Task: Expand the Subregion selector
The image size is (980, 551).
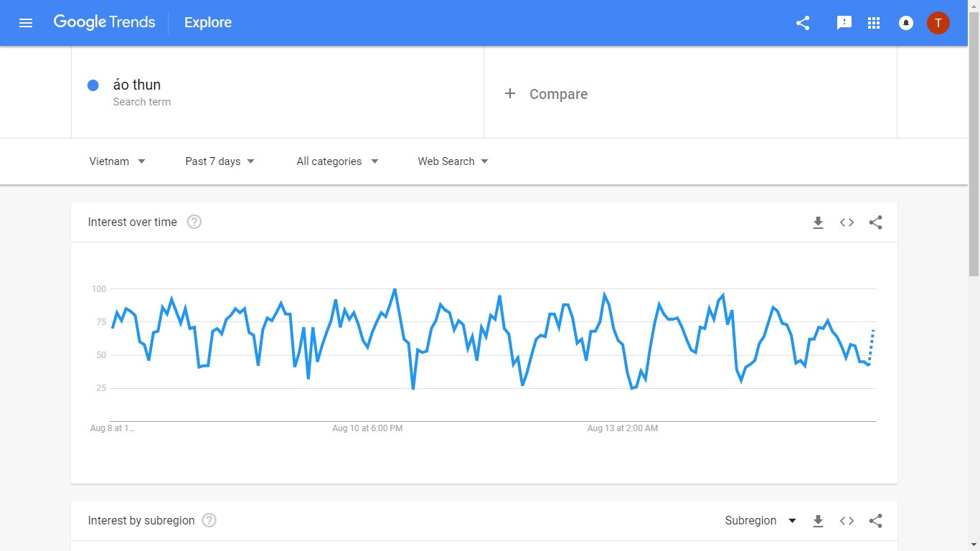Action: tap(760, 521)
